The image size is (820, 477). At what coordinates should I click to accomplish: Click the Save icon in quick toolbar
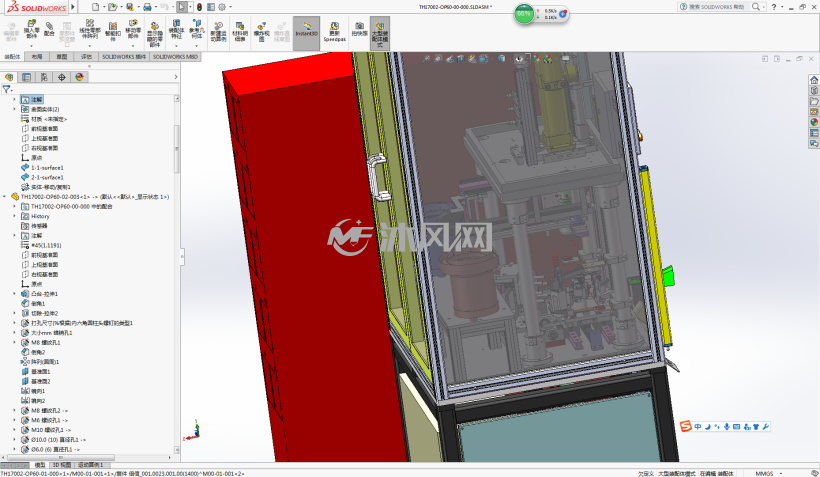pyautogui.click(x=130, y=7)
